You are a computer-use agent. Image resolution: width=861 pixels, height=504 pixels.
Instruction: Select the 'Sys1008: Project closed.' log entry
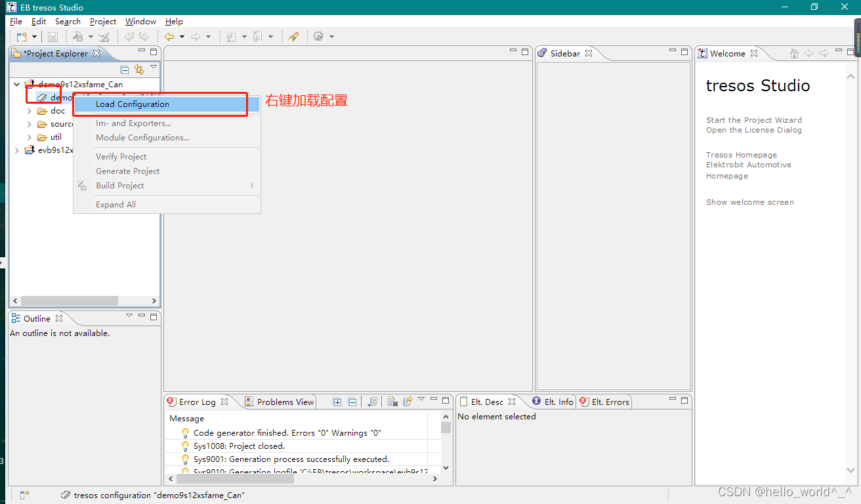pos(239,446)
